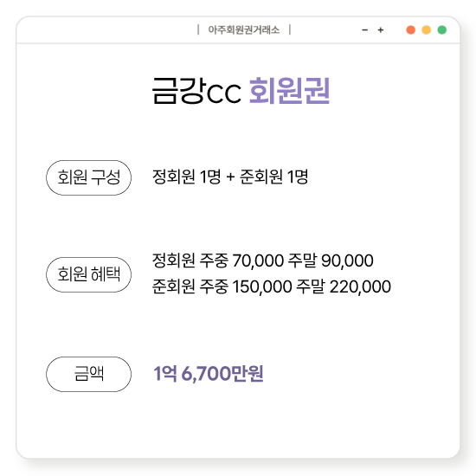
Task: Click the 회원 혜택 pill label
Action: pyautogui.click(x=88, y=274)
